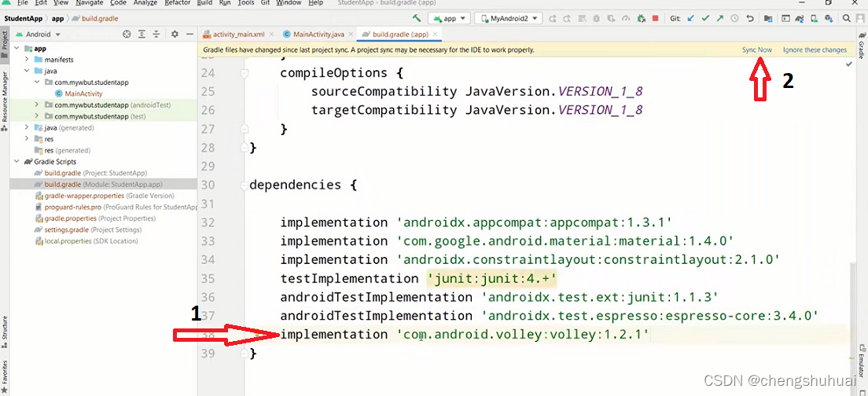
Task: Click Git Update Project blue arrow
Action: tap(690, 18)
